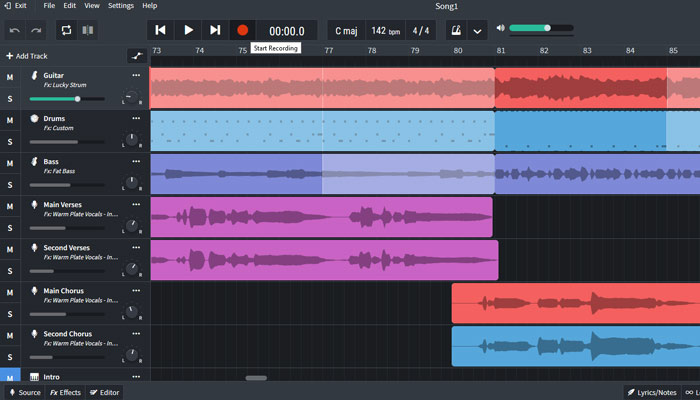Click the metronome icon

click(455, 31)
